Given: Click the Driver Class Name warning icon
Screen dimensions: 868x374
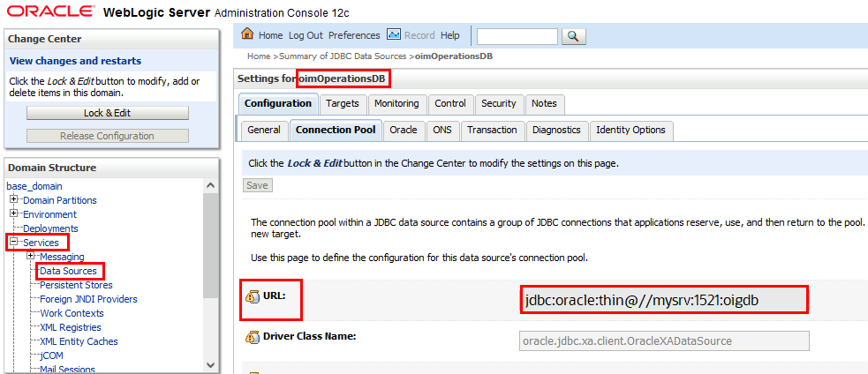Looking at the screenshot, I should click(252, 336).
